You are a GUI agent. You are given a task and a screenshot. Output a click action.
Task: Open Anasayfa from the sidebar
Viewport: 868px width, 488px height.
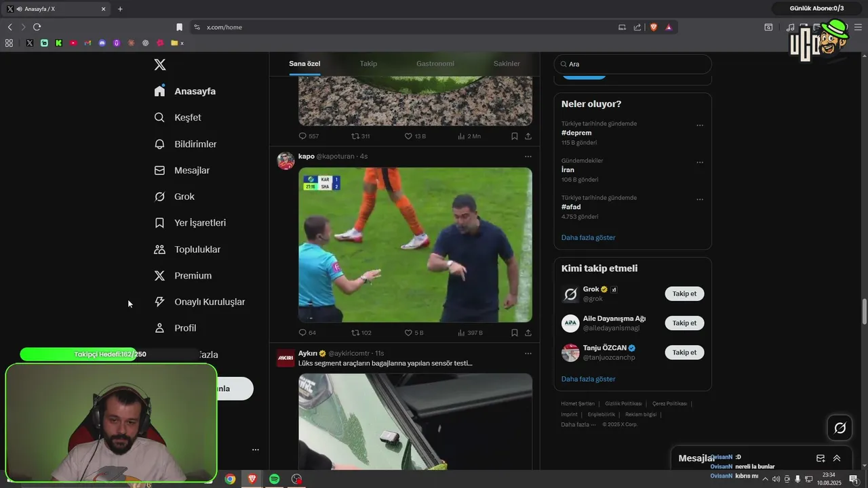(x=184, y=91)
